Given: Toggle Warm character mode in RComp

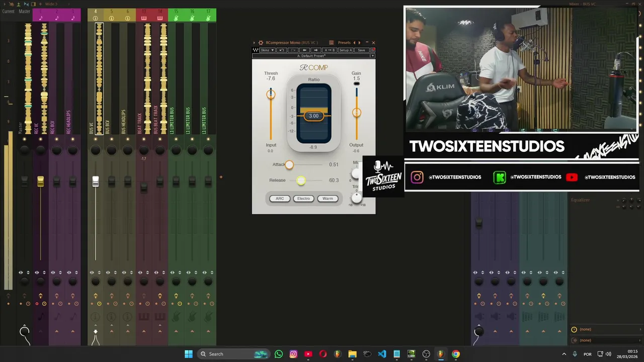Looking at the screenshot, I should pos(328,199).
